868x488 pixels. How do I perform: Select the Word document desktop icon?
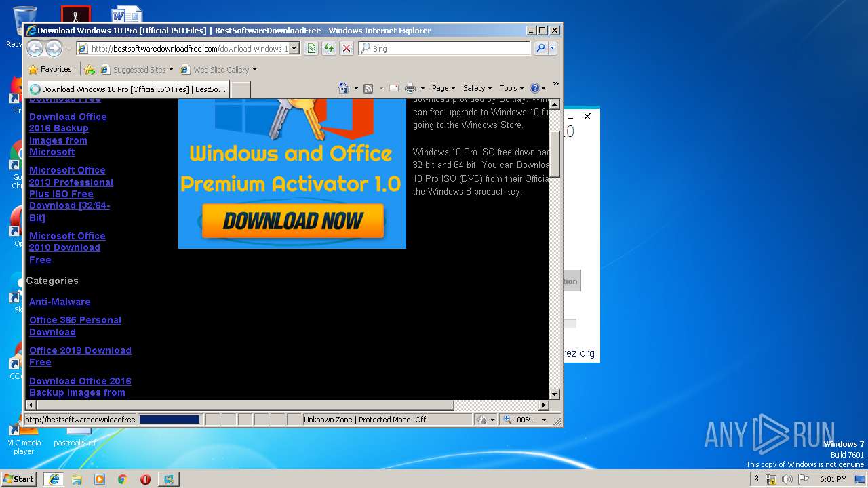click(127, 14)
